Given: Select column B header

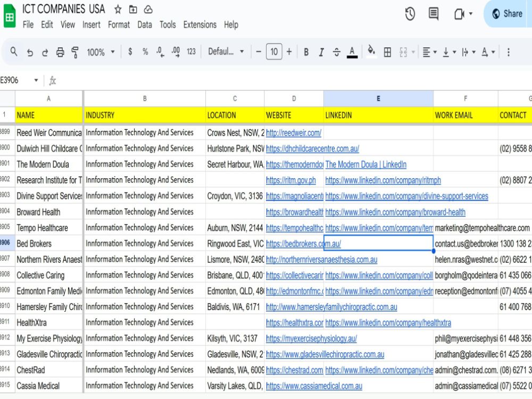Looking at the screenshot, I should pyautogui.click(x=145, y=98).
